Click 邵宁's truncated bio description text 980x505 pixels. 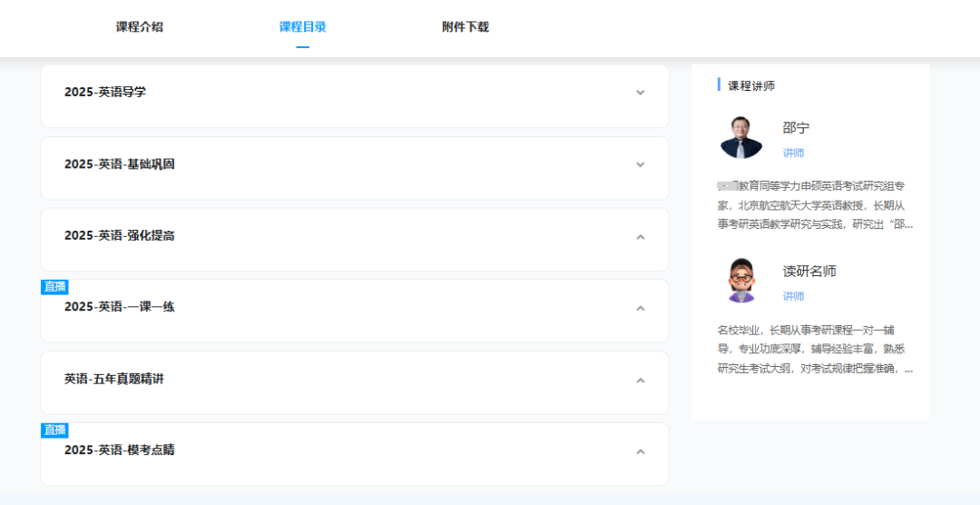815,205
